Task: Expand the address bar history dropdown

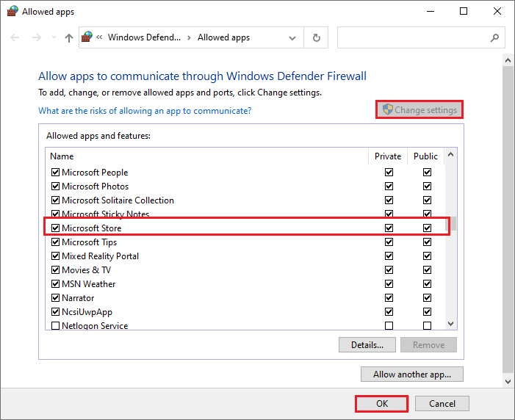Action: (292, 37)
